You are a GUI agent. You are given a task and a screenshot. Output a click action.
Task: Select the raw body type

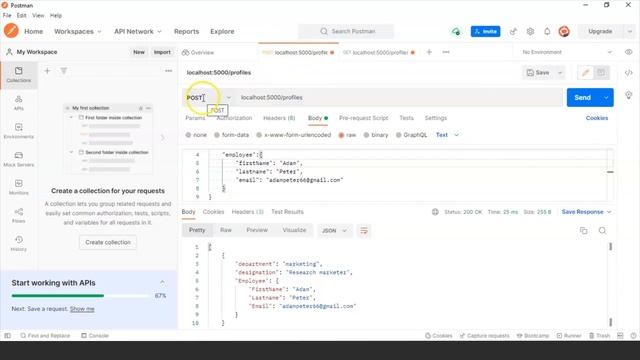pyautogui.click(x=347, y=135)
